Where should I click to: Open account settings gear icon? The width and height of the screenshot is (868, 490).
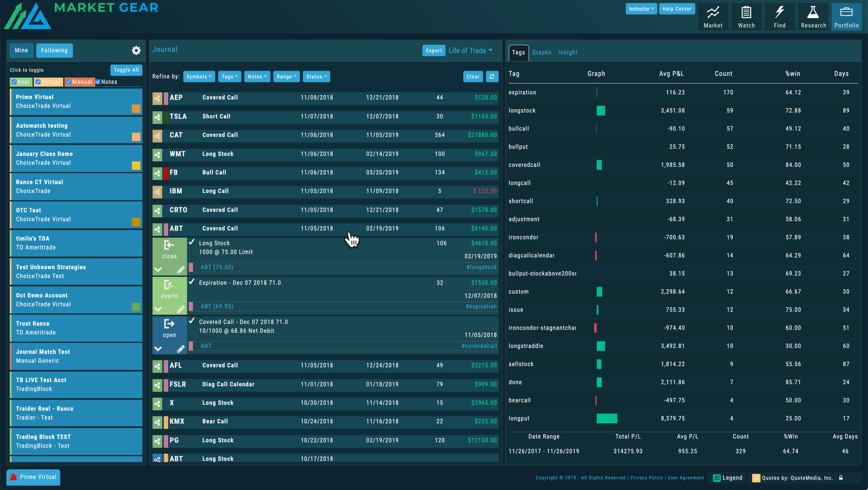(x=136, y=51)
